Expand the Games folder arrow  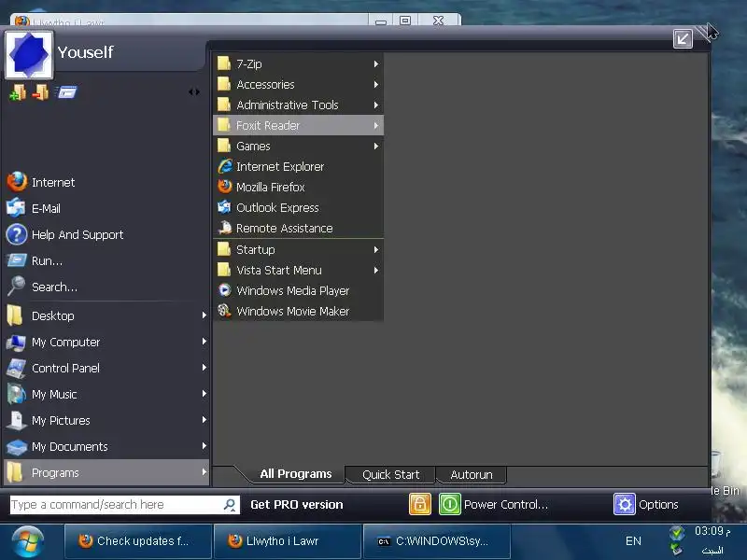pos(376,146)
